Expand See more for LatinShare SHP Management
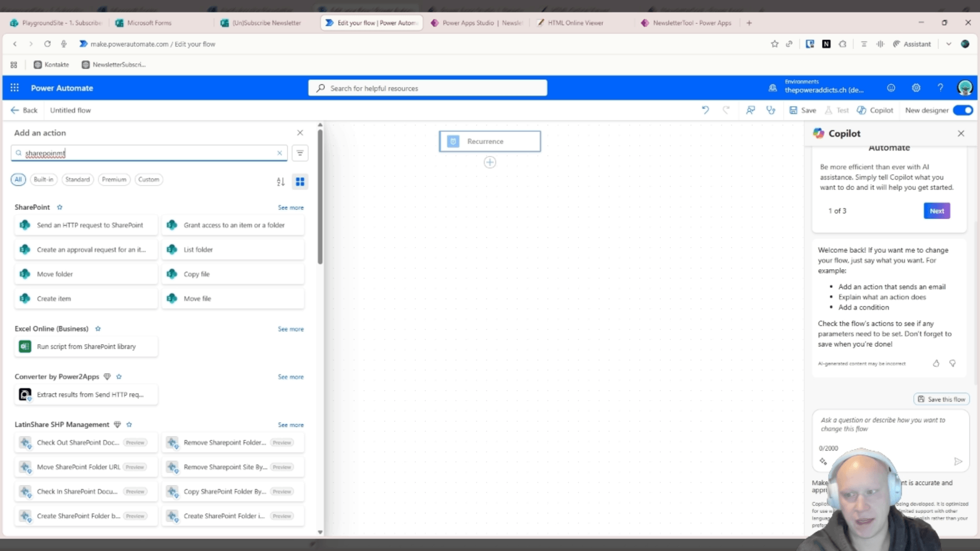The width and height of the screenshot is (980, 551). (x=290, y=425)
